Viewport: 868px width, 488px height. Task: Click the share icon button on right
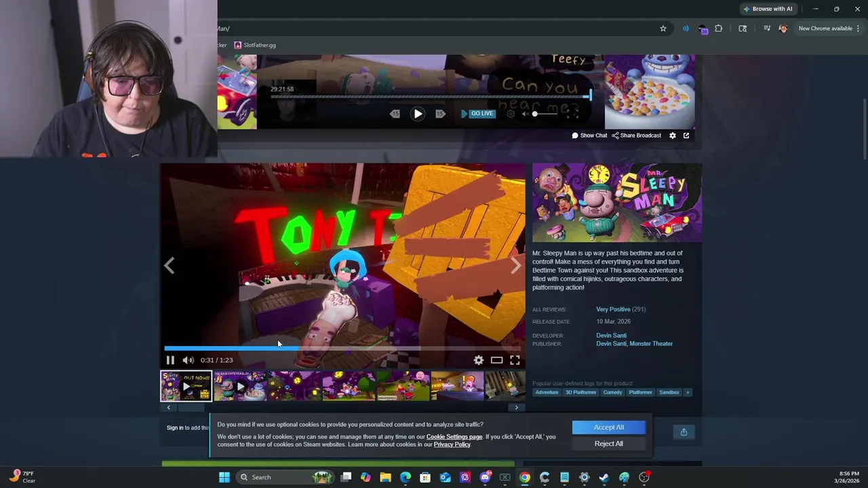[x=684, y=432]
